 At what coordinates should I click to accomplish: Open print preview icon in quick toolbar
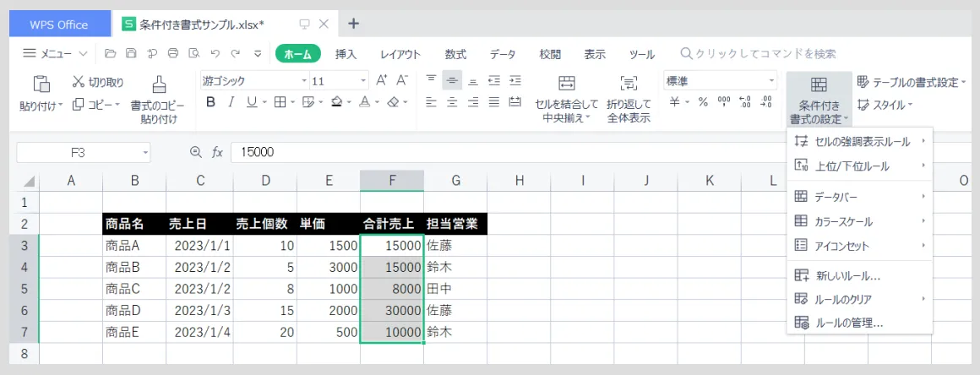click(x=194, y=54)
